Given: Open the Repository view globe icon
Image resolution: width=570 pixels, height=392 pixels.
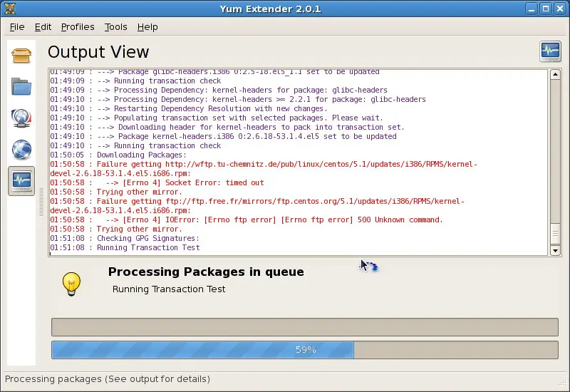Looking at the screenshot, I should pos(21,150).
